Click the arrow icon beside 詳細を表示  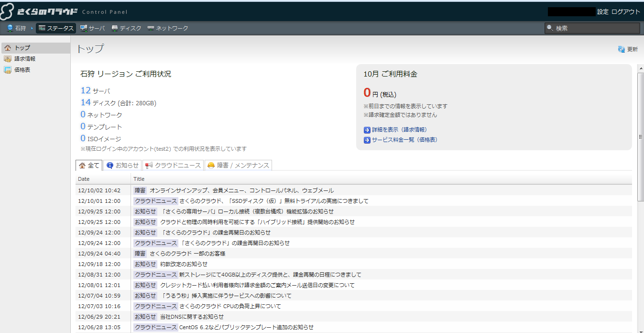point(367,130)
